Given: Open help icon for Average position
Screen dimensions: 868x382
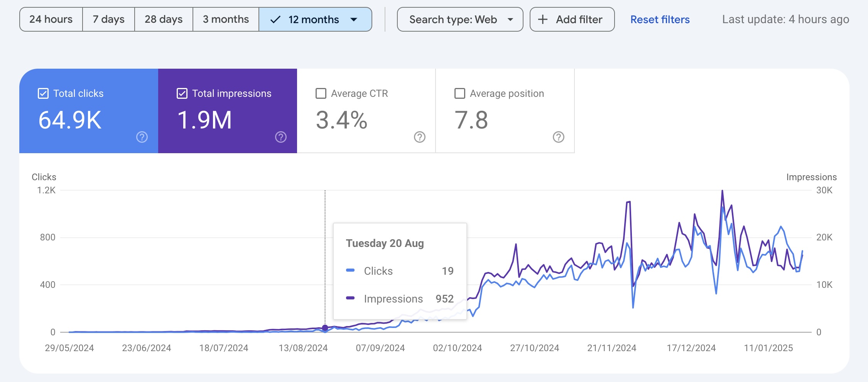Looking at the screenshot, I should pyautogui.click(x=558, y=137).
